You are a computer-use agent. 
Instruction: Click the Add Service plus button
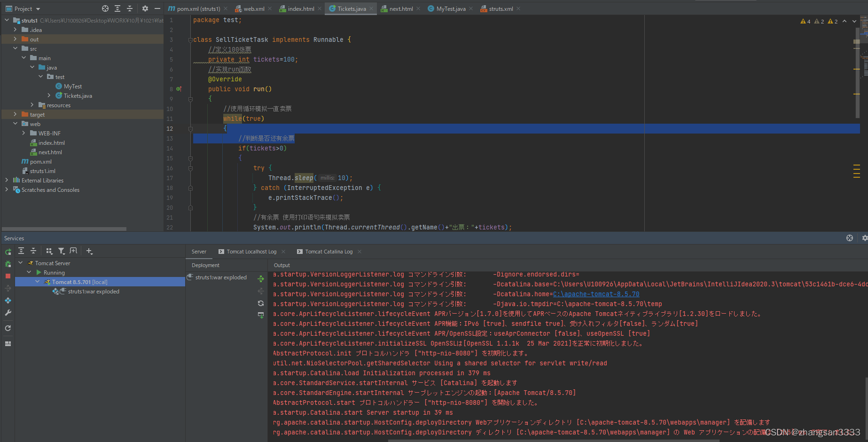(x=89, y=251)
